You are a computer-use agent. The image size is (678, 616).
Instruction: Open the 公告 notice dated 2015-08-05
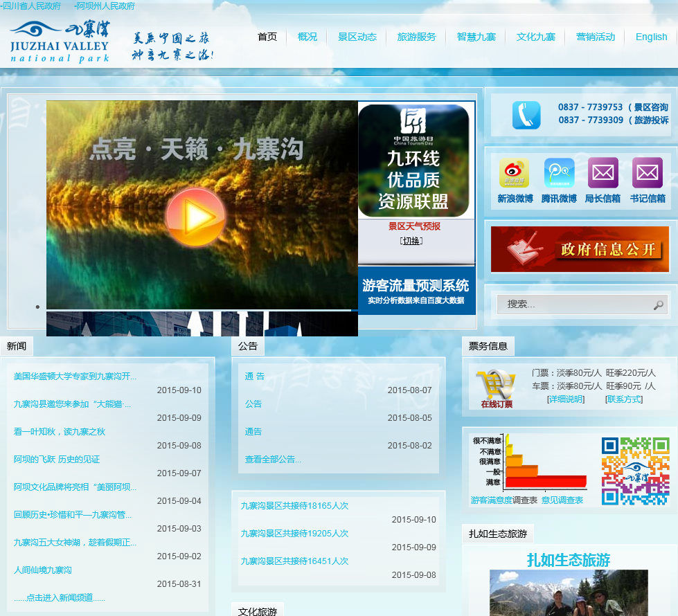(x=253, y=404)
